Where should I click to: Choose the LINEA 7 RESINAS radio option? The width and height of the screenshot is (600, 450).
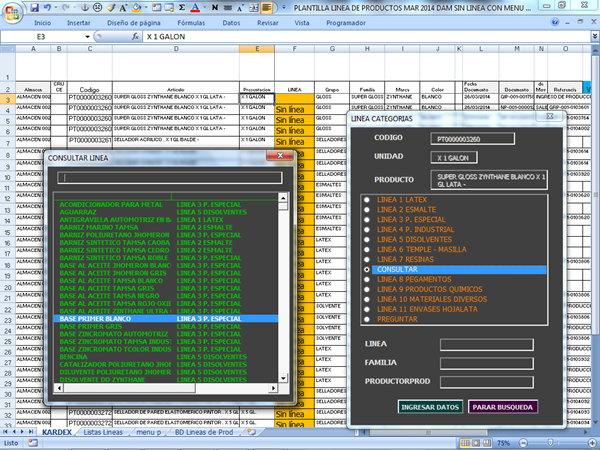(368, 259)
